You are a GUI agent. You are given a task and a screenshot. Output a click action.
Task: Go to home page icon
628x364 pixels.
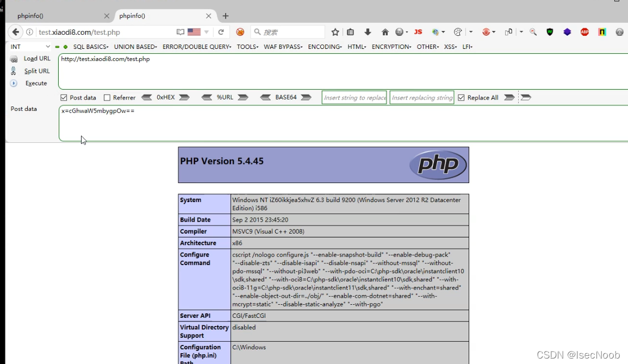[x=385, y=32]
